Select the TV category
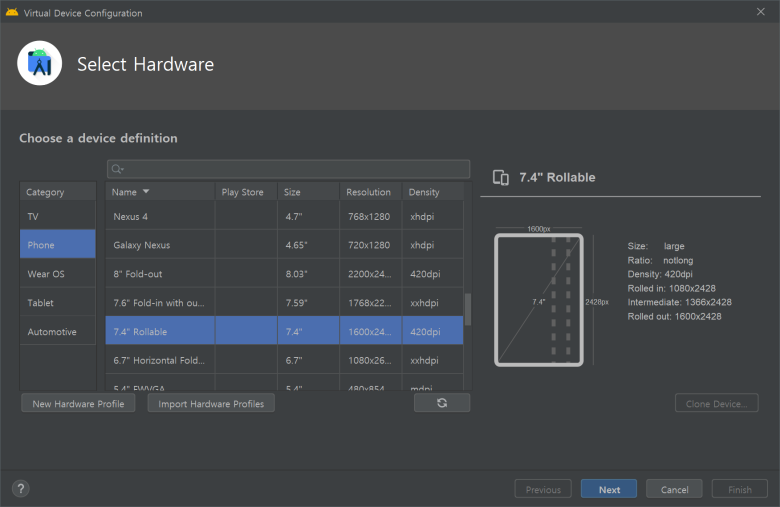This screenshot has height=507, width=780. click(58, 216)
